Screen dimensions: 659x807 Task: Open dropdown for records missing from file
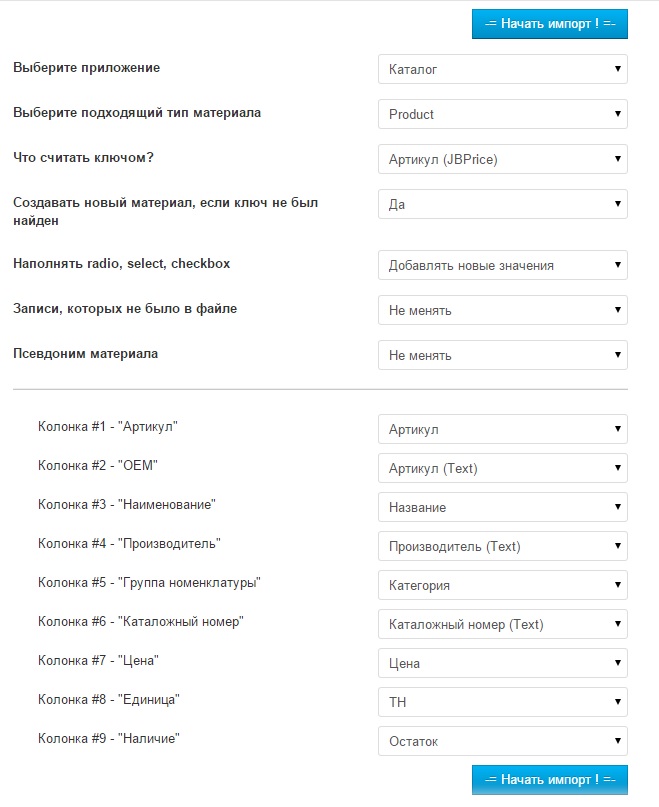pyautogui.click(x=502, y=311)
